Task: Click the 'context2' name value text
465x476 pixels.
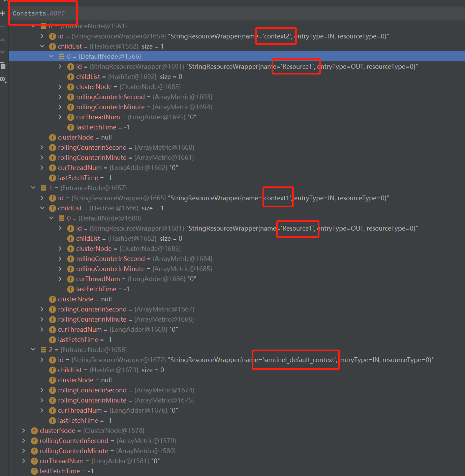Action: click(277, 36)
